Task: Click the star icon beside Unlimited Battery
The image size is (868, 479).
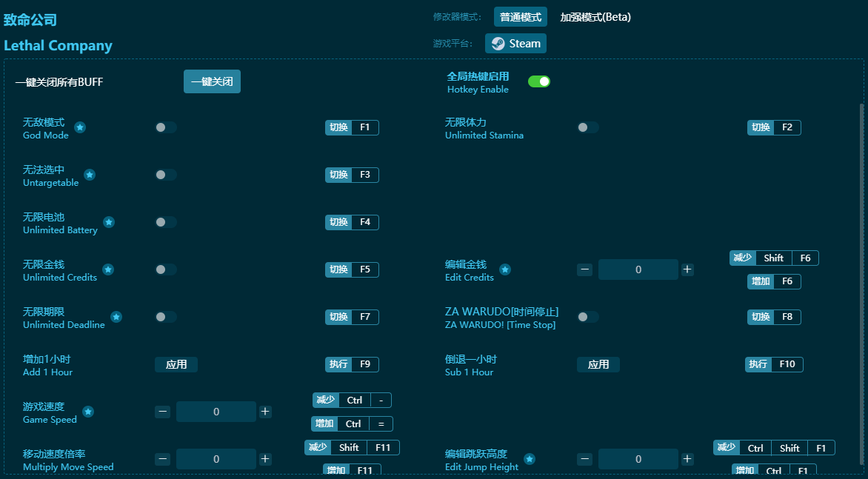Action: (109, 222)
